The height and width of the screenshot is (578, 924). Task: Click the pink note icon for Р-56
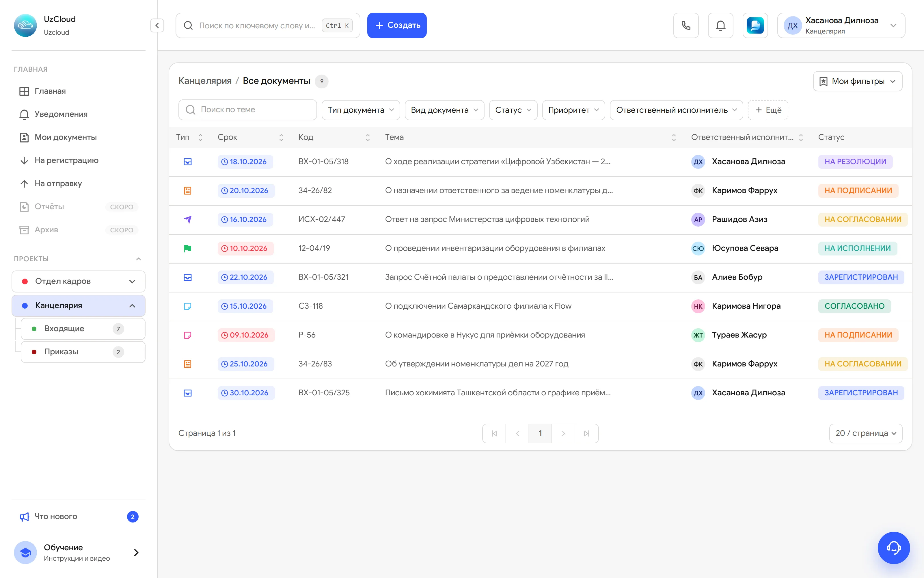(187, 335)
